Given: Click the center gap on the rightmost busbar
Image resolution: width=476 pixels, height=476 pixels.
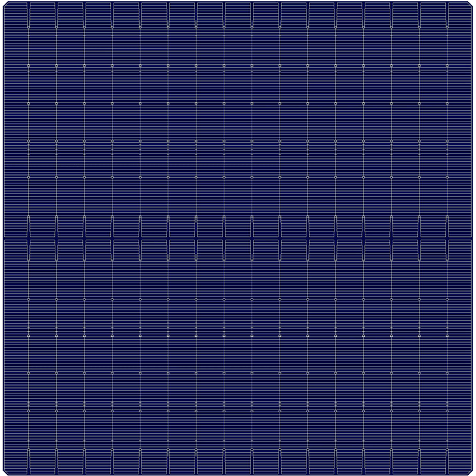Looking at the screenshot, I should (447, 239).
